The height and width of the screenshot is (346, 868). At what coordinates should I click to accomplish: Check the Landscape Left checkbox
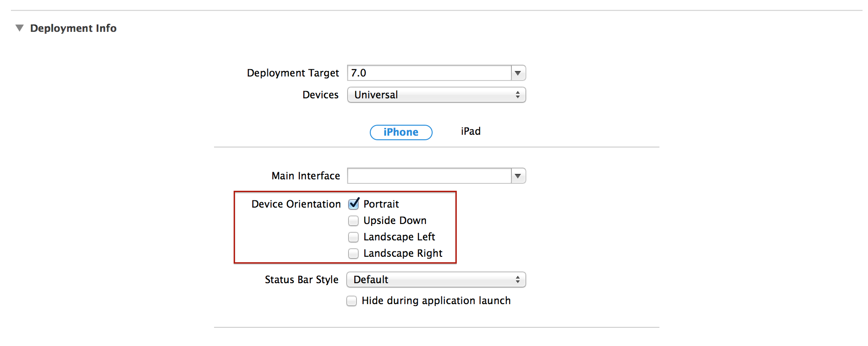(353, 237)
